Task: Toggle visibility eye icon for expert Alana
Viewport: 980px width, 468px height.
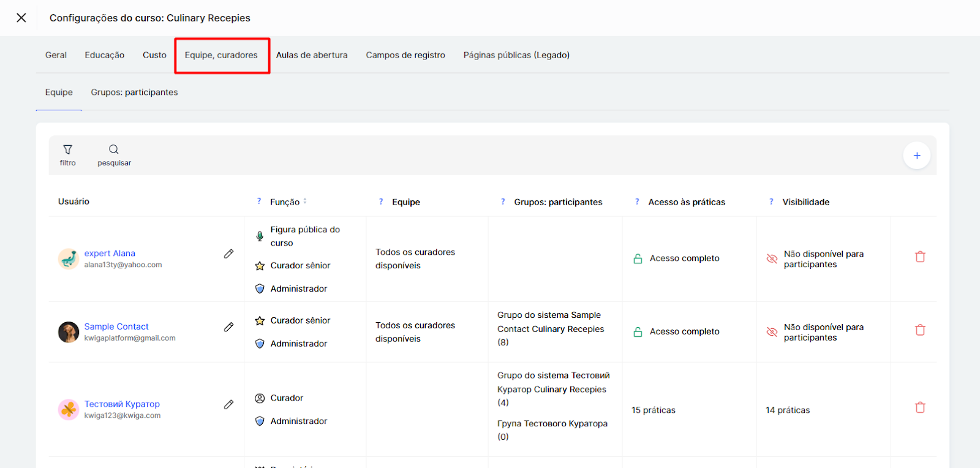Action: coord(772,259)
